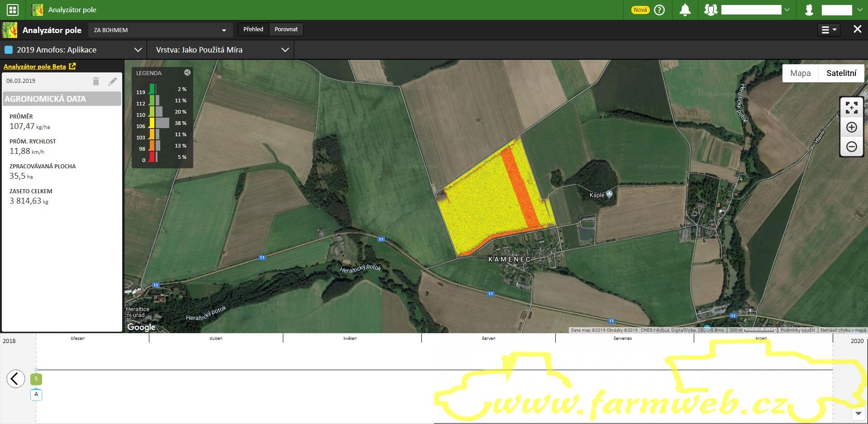This screenshot has width=868, height=424.
Task: Delete the 06.03.2019 record with trash icon
Action: click(96, 81)
